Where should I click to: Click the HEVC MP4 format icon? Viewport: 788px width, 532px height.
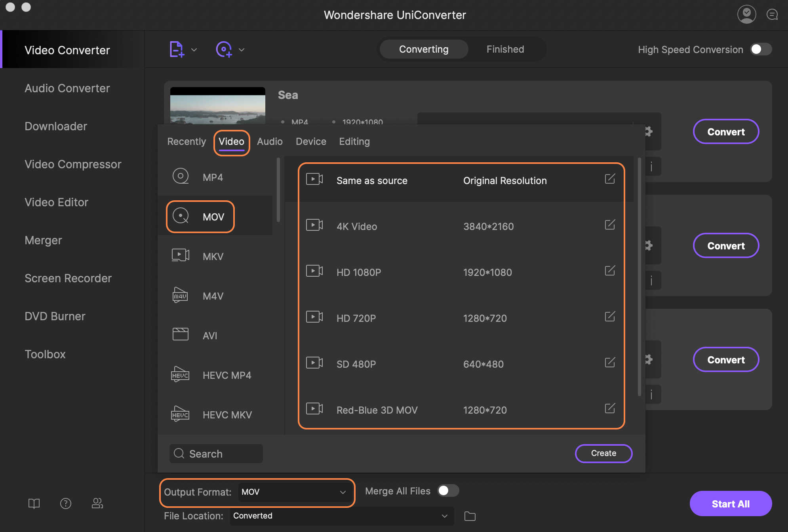pos(180,374)
